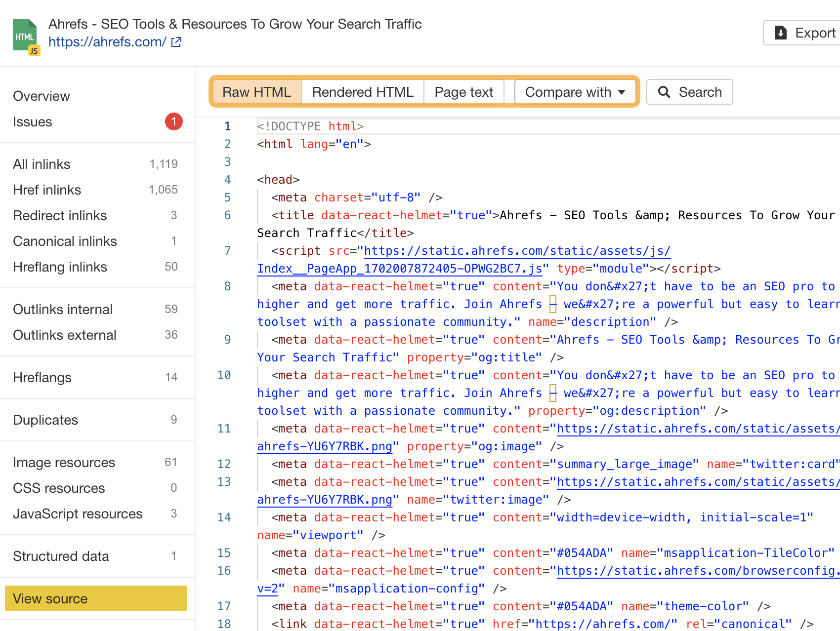
Task: Open the Structured data section
Action: [61, 556]
